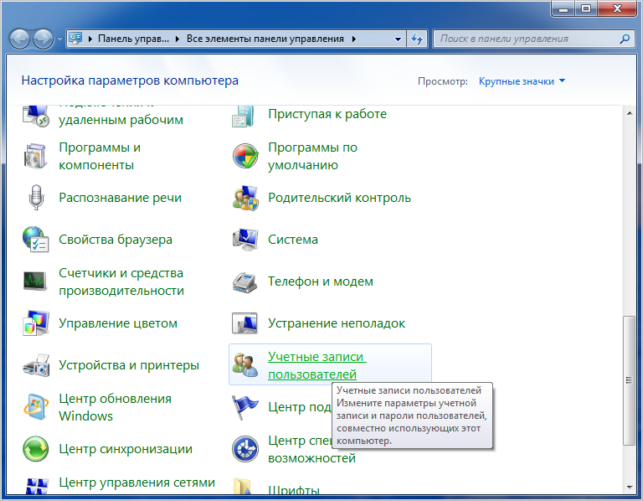
Task: Close the Control Panel window
Action: [x=618, y=8]
